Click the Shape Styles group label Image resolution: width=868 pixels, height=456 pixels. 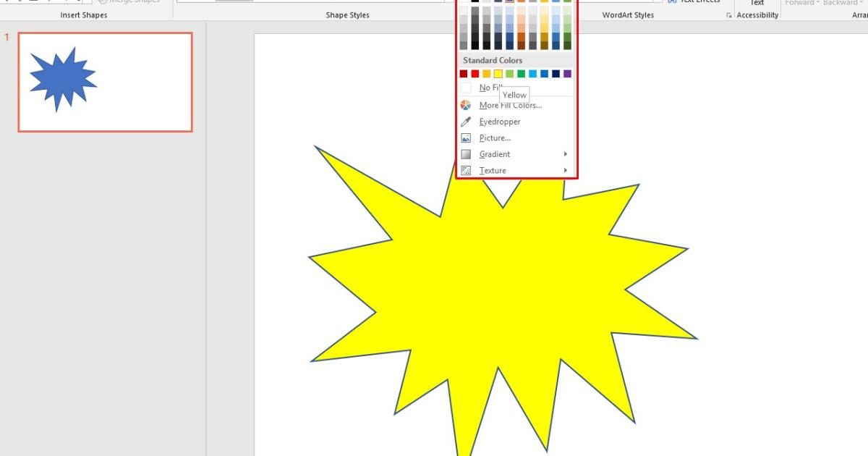(x=347, y=15)
